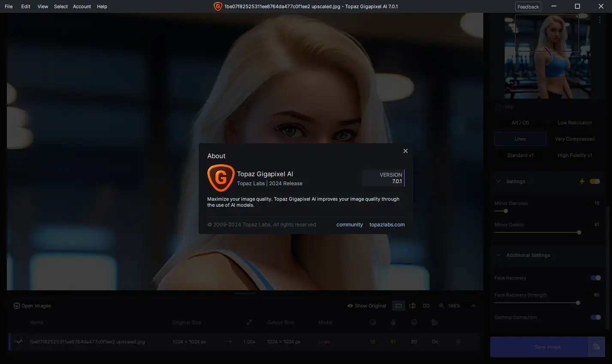The height and width of the screenshot is (364, 612).
Task: Open save options icon beside Save Image
Action: [x=596, y=347]
